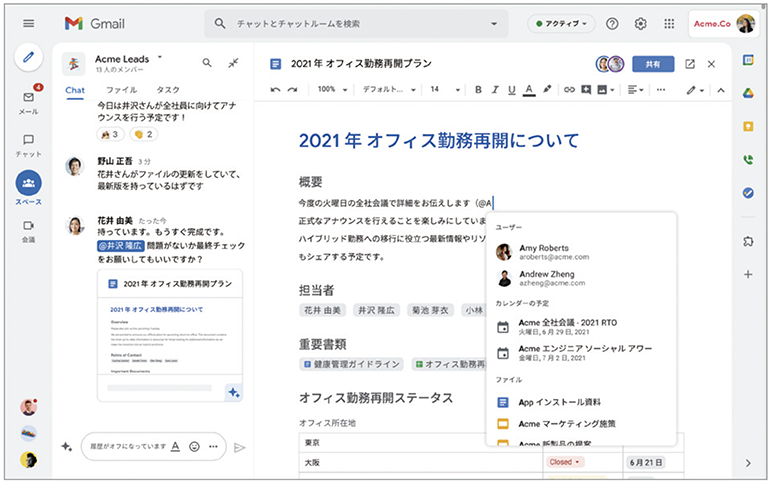Open Closed status dropdown in 大阪 row
The image size is (773, 485).
coord(565,462)
